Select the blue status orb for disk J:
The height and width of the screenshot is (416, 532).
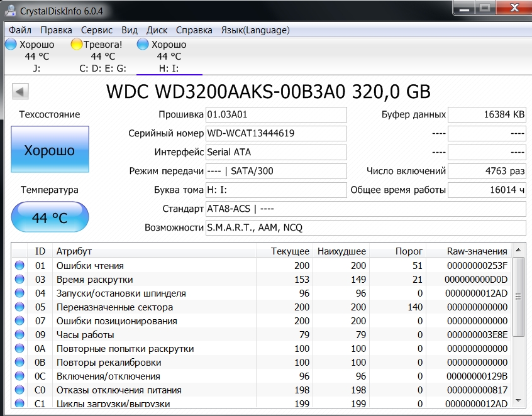coord(11,45)
